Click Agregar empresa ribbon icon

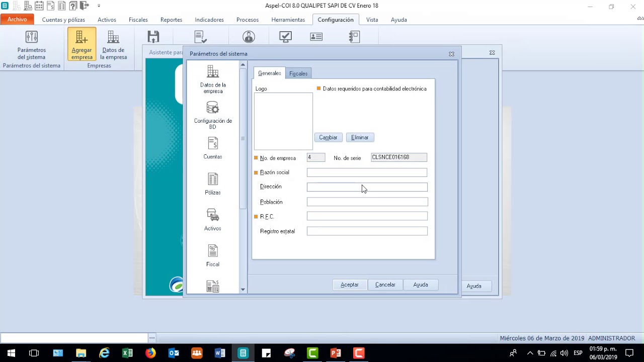[82, 44]
